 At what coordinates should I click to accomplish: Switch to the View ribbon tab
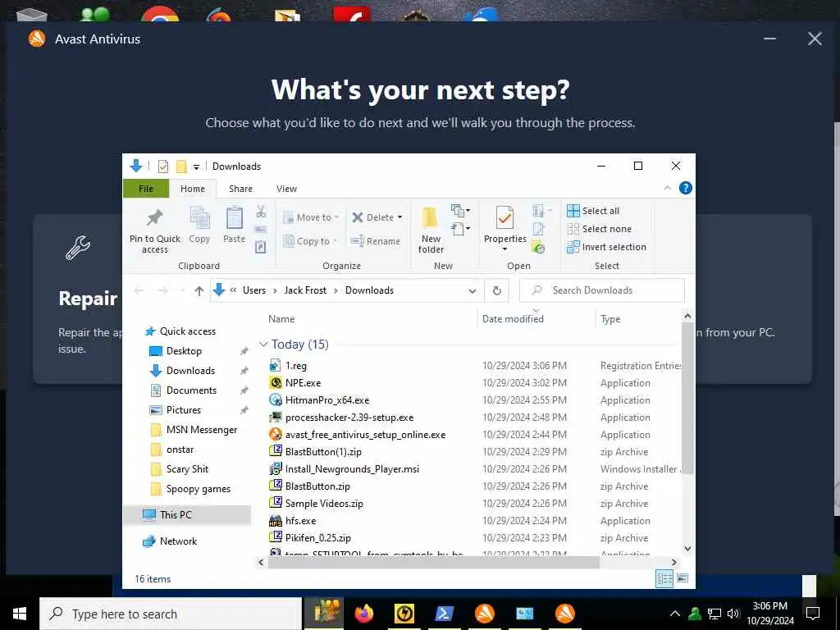(286, 189)
